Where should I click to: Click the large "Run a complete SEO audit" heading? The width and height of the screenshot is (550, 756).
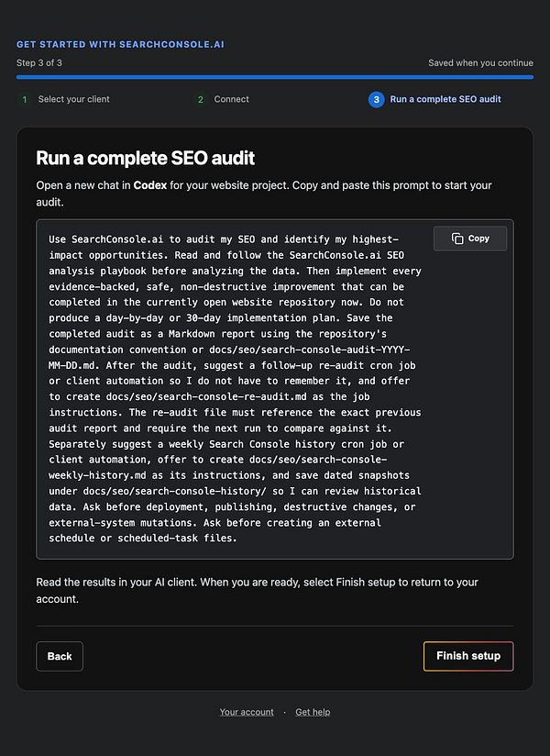(x=145, y=158)
